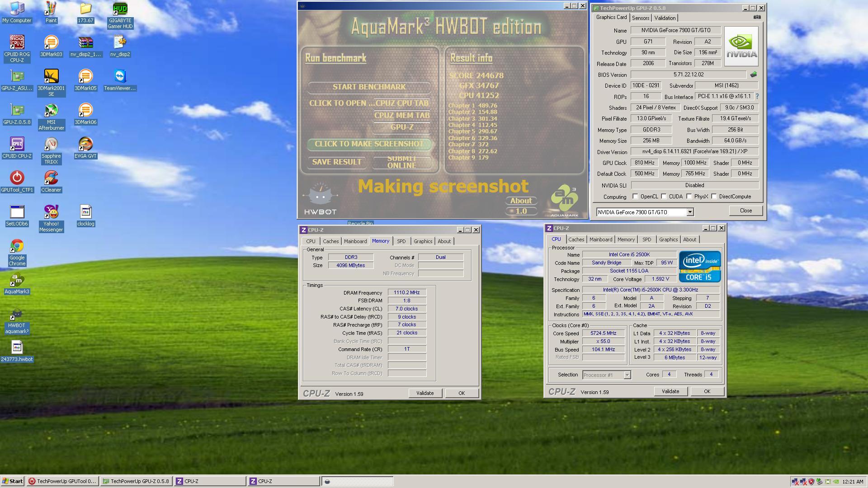Click DRAM Frequency value 1110.2 MHz
Image resolution: width=868 pixels, height=488 pixels.
click(x=407, y=292)
